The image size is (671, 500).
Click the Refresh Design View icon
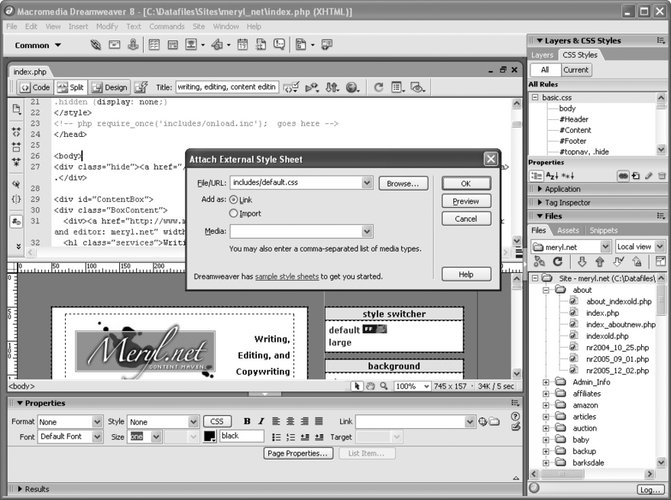click(379, 87)
